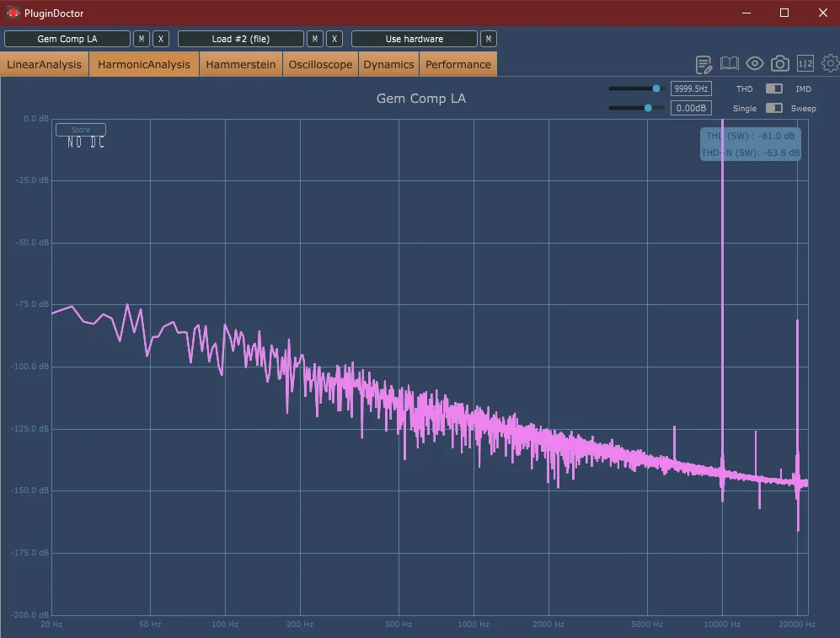Click the -100.0 dB axis label
The height and width of the screenshot is (638, 840).
(30, 367)
